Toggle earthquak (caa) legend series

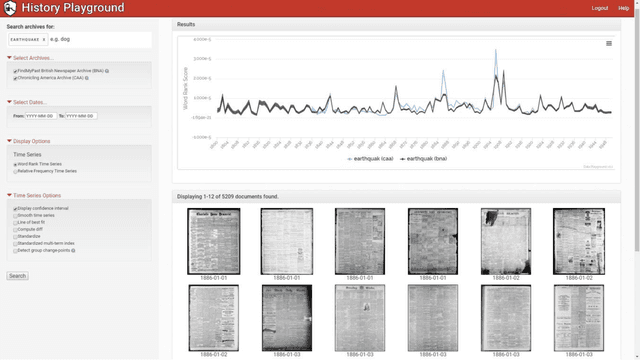[x=370, y=159]
